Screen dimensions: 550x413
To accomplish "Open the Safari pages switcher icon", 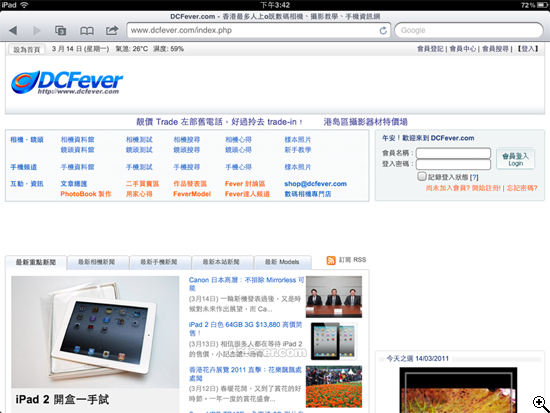I will point(61,31).
